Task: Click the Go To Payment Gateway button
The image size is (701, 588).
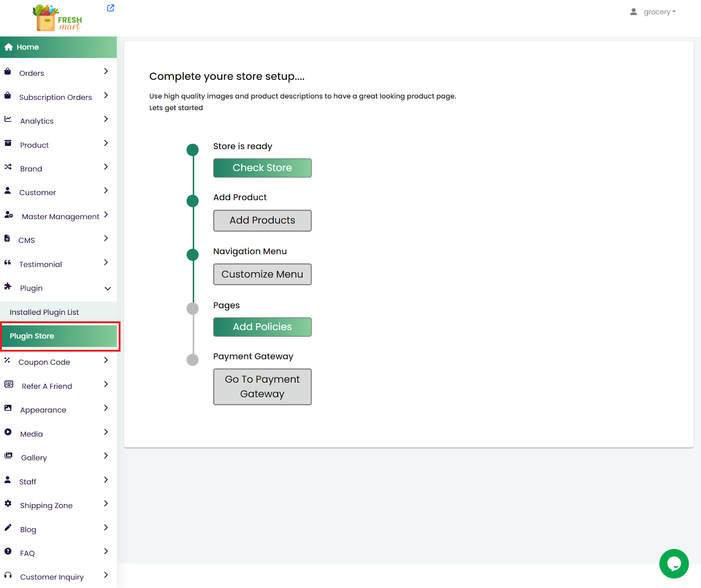Action: click(262, 387)
